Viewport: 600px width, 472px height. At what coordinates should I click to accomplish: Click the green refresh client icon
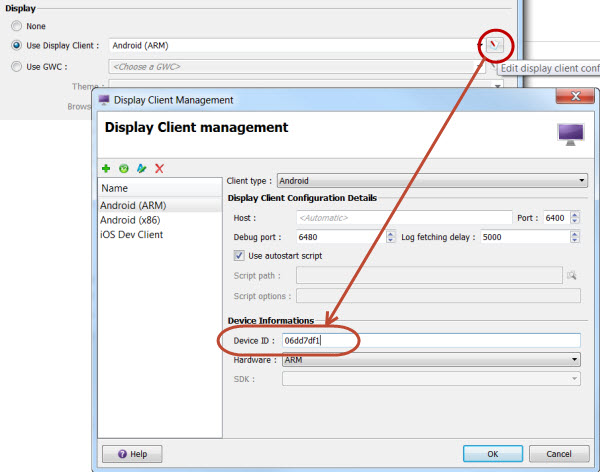124,168
